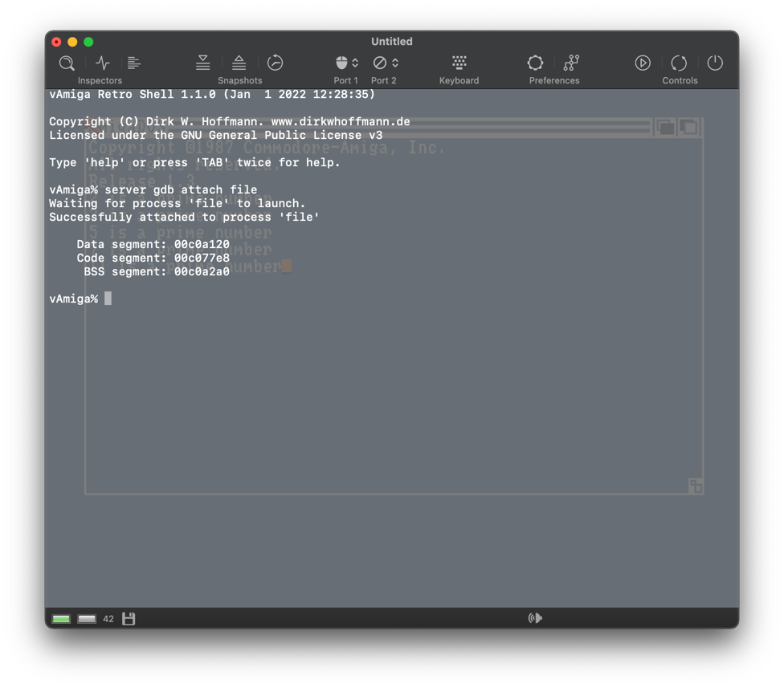Viewport: 784px width, 688px height.
Task: Click the Code segment address 00c077e8
Action: (x=202, y=258)
